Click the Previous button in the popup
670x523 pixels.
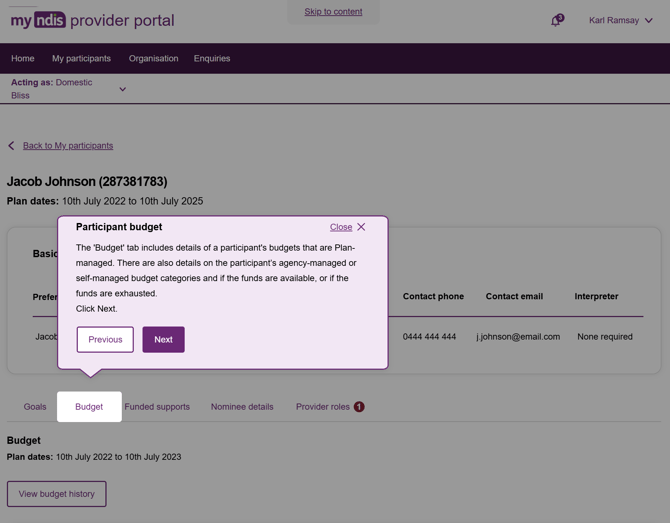pos(105,340)
